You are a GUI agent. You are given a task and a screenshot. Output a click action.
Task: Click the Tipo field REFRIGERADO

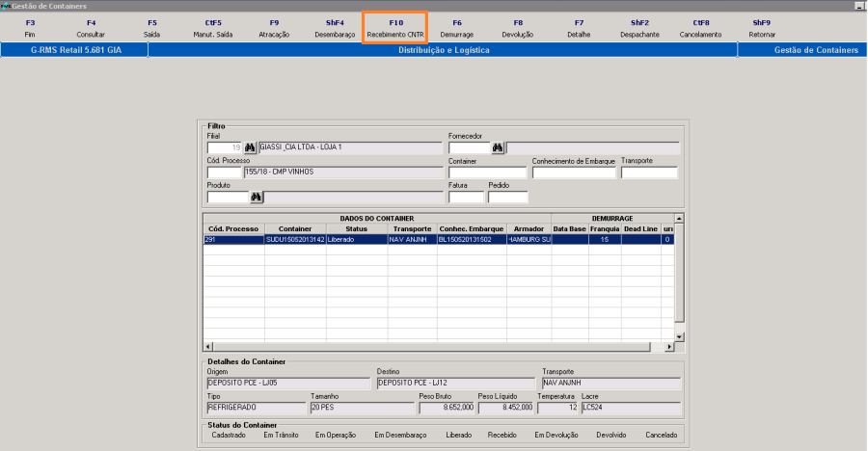click(x=257, y=408)
